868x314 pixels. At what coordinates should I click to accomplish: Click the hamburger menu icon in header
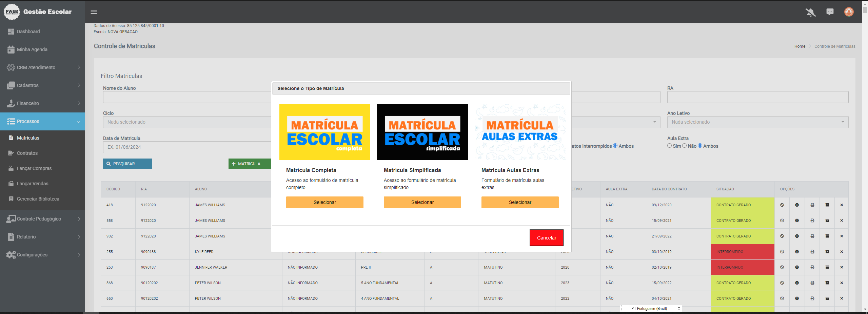pos(94,12)
